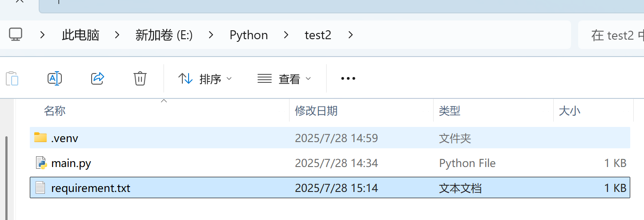Expand the chevron after test2 in path
The image size is (644, 220).
tap(350, 35)
